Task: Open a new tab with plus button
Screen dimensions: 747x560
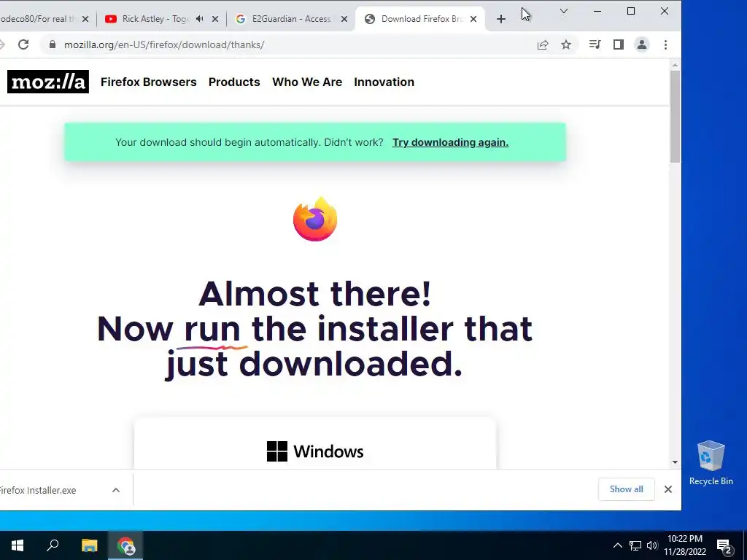Action: 500,19
